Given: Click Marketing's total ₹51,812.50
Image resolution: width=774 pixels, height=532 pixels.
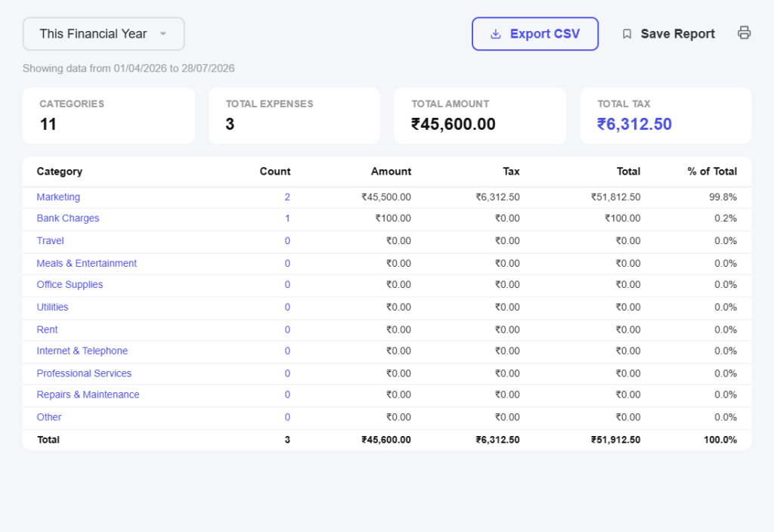Looking at the screenshot, I should (x=615, y=197).
